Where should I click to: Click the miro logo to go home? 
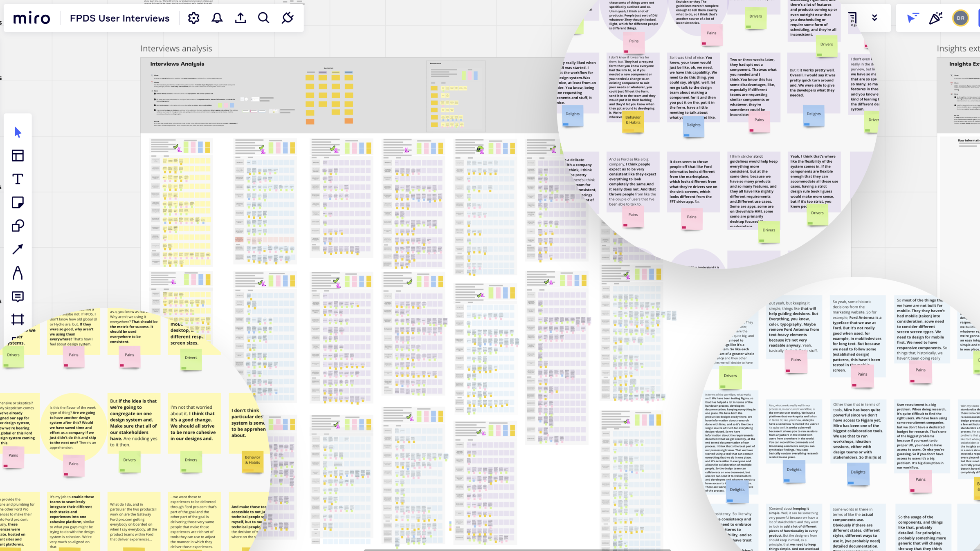pos(31,18)
